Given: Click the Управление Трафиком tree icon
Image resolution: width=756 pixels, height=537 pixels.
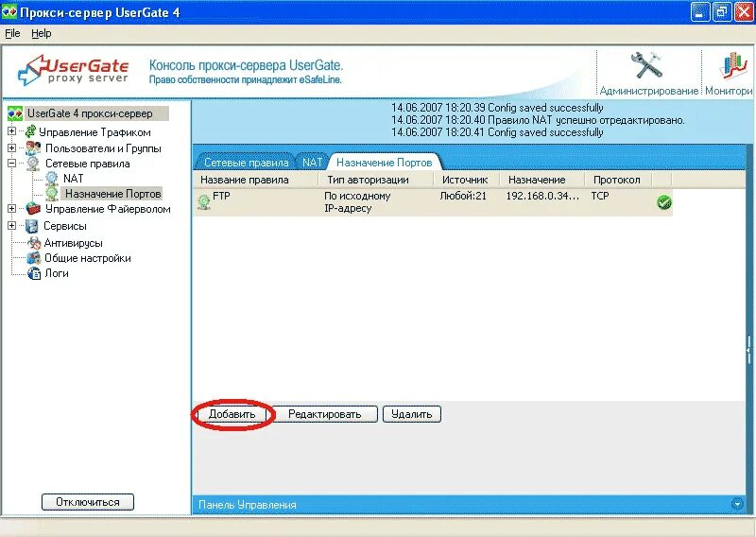Looking at the screenshot, I should tap(30, 131).
